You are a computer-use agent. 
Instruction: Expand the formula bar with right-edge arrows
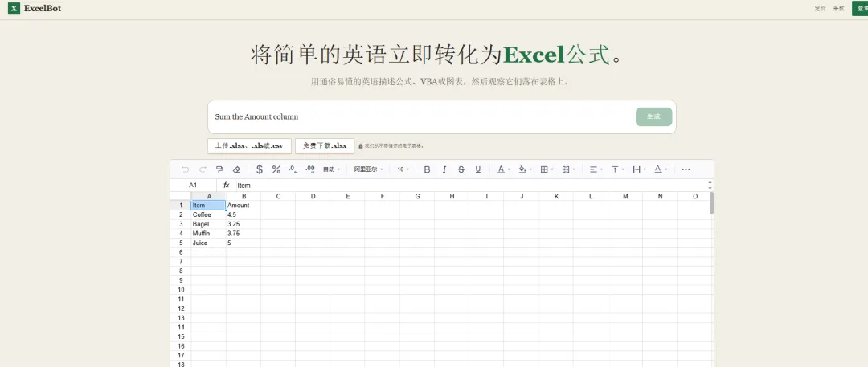pyautogui.click(x=710, y=185)
